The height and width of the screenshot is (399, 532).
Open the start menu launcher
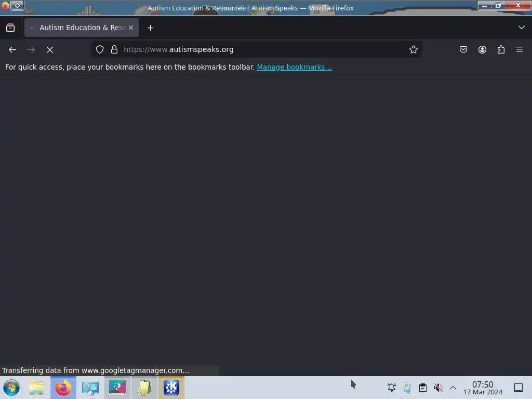(11, 388)
